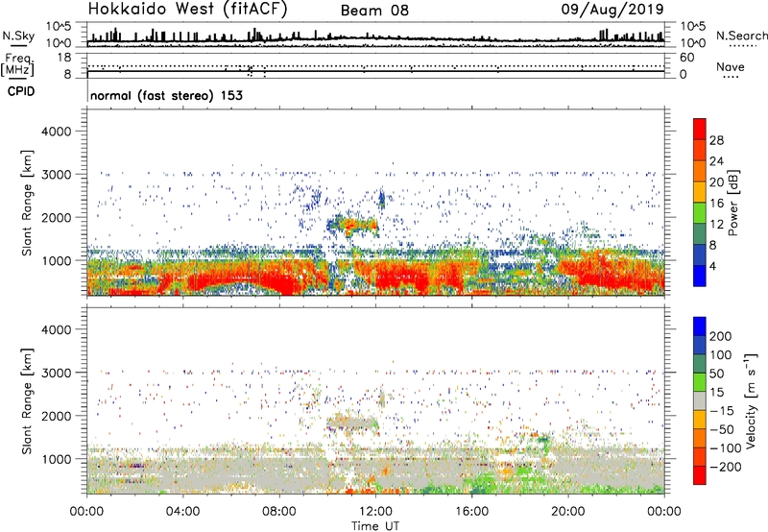Click the '200' velocity colorbar label
Screen dimensions: 768x532
pyautogui.click(x=721, y=336)
